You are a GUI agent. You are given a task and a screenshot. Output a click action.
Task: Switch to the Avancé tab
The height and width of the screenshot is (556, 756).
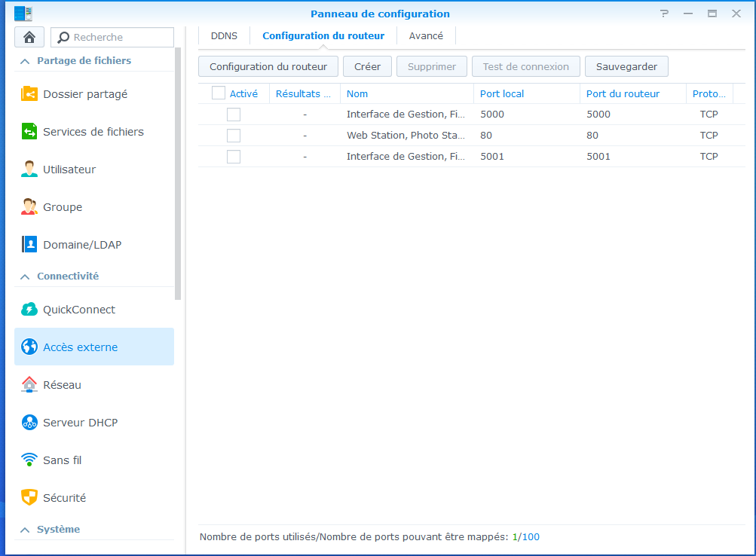pos(426,36)
